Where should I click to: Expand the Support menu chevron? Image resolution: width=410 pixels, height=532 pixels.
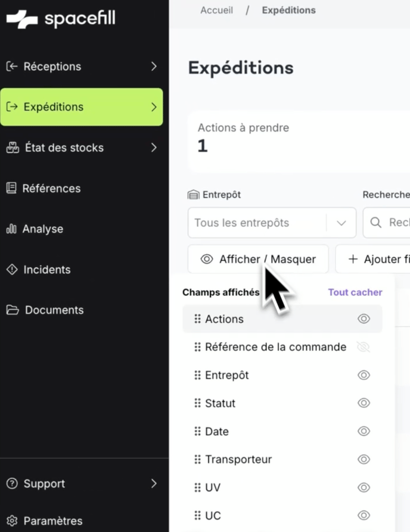coord(154,484)
